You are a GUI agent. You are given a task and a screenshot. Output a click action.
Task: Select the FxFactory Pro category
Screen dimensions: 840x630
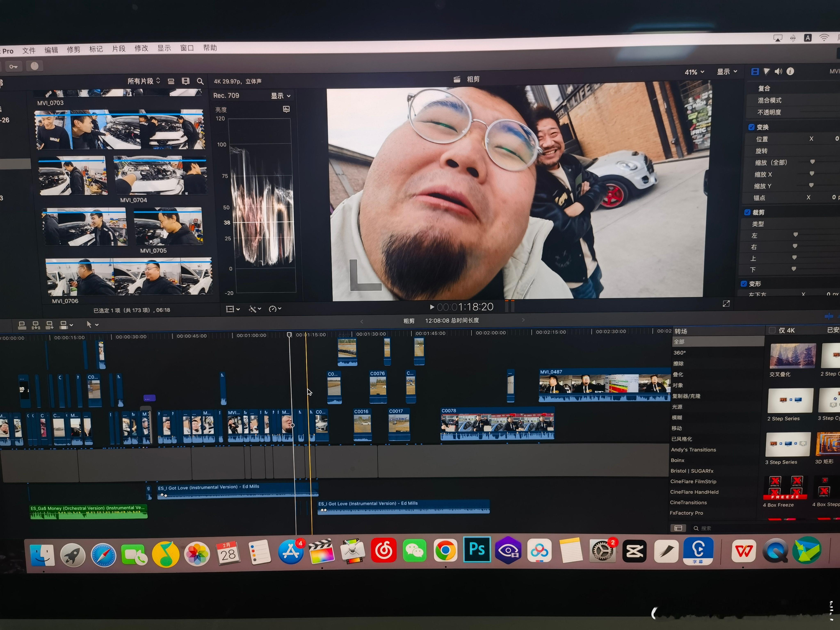686,513
